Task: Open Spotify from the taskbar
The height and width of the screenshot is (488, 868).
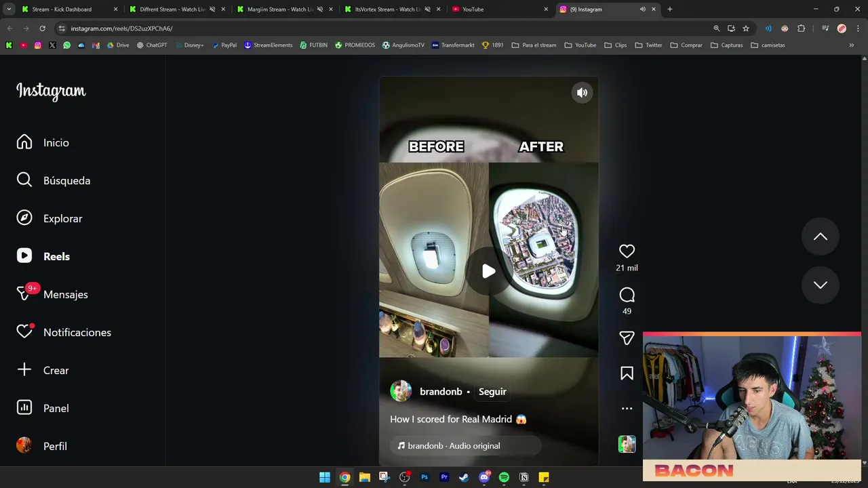Action: pos(504,477)
